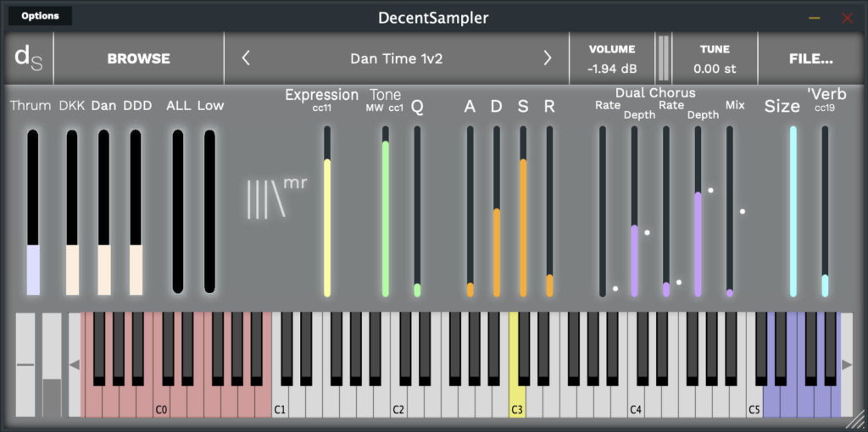Screen dimensions: 868x432
Task: Close the DecentSampler window
Action: tap(848, 18)
